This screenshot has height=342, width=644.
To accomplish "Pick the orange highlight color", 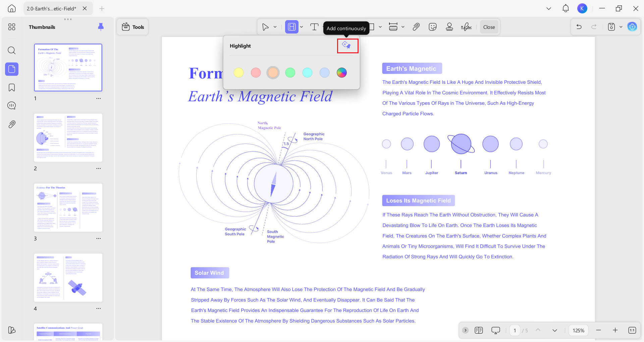I will click(x=273, y=72).
